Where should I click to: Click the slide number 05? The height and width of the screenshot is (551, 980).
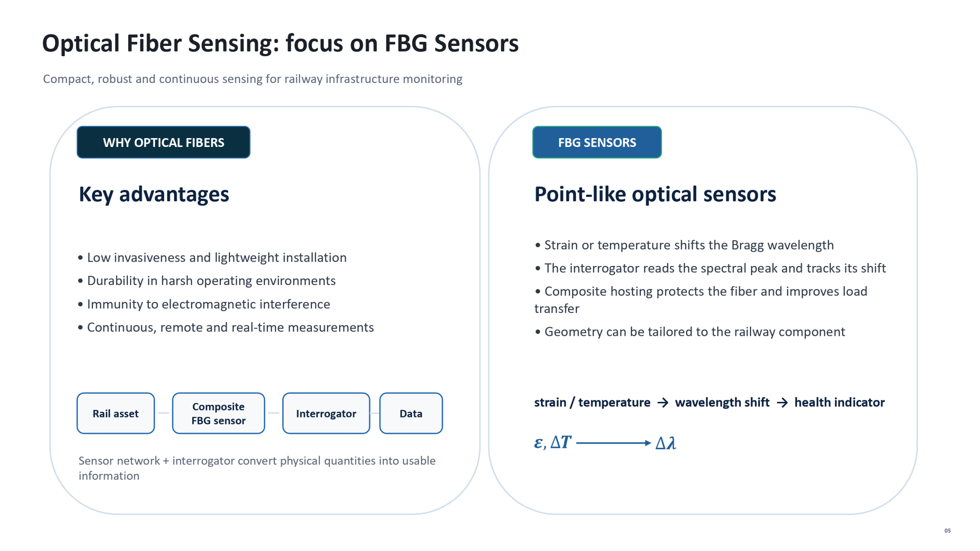coord(947,531)
